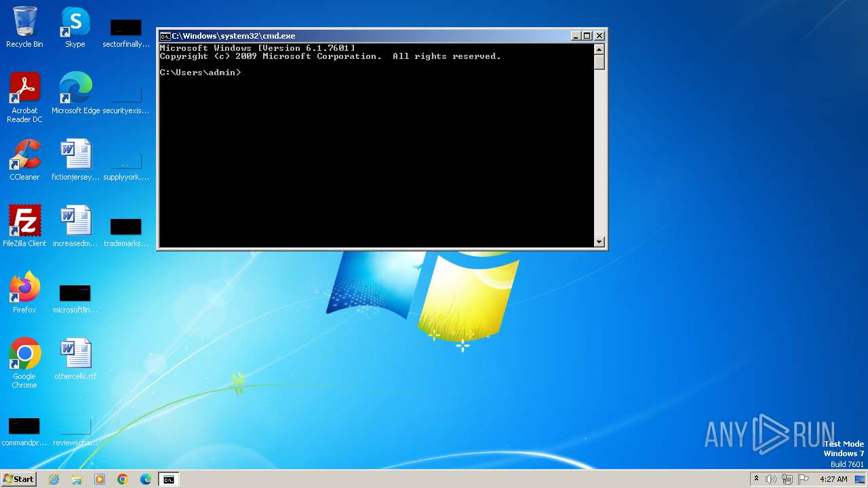The image size is (868, 488).
Task: Launch Microsoft Edge desktop shortcut
Action: [x=75, y=94]
